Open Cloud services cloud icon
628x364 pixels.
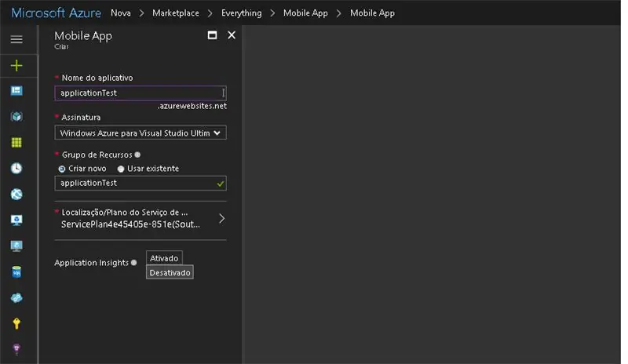click(x=16, y=298)
